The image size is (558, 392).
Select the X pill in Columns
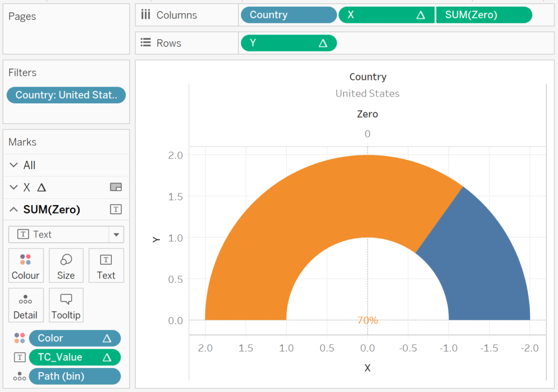(x=387, y=15)
